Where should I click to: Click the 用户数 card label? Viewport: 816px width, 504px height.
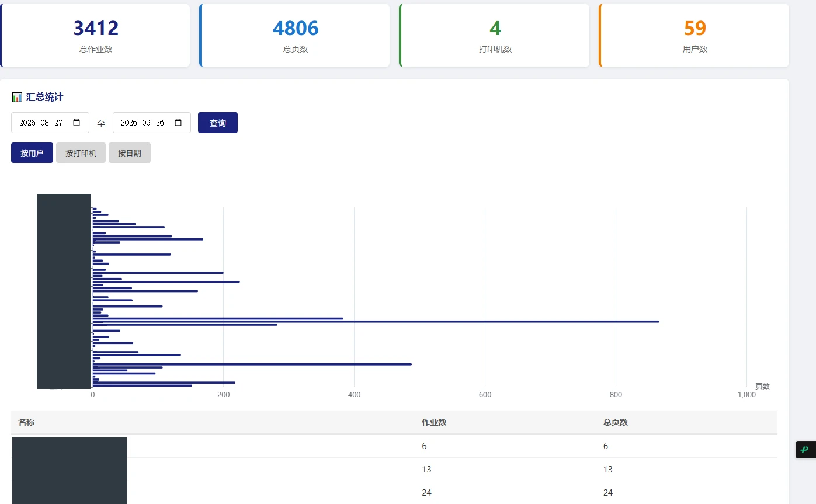(x=695, y=49)
